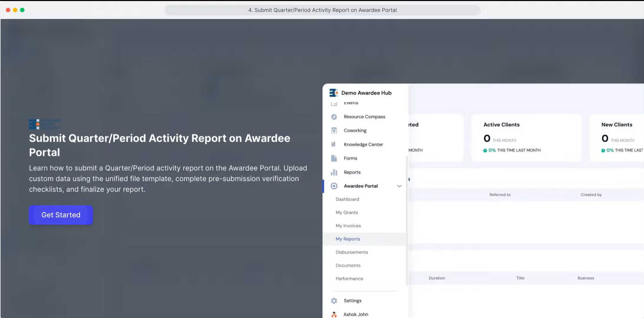Click the Coworking desk icon
This screenshot has width=644, height=318.
334,130
